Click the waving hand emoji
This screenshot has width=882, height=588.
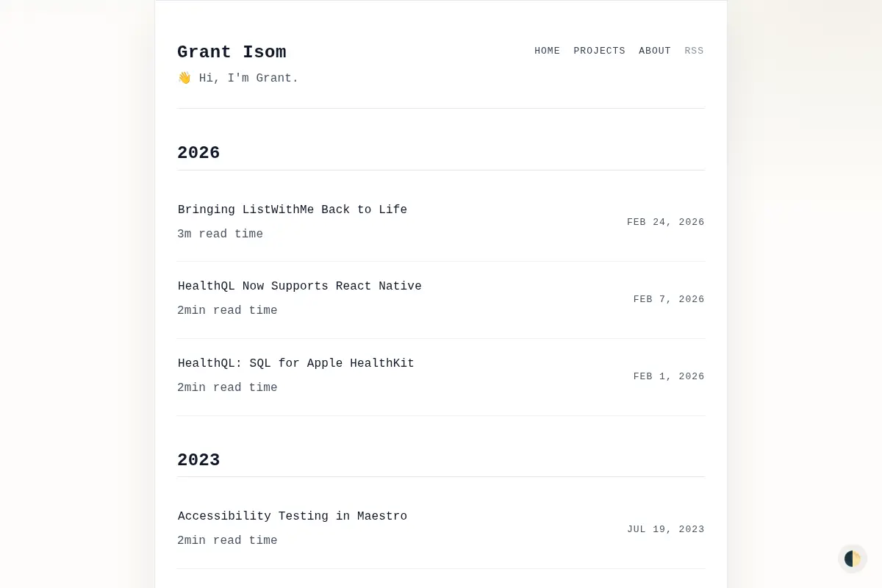(x=184, y=78)
